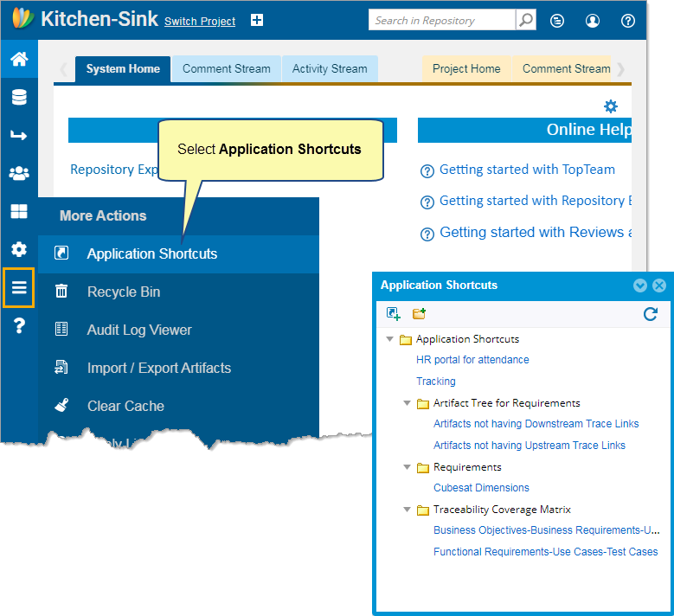Open Recycle Bin from More Actions
Viewport: 674px width, 616px height.
pyautogui.click(x=178, y=292)
